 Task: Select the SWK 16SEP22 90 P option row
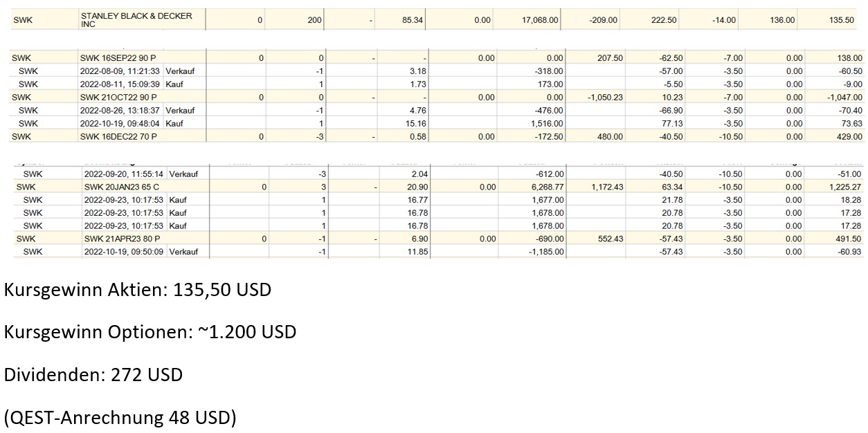pyautogui.click(x=118, y=59)
